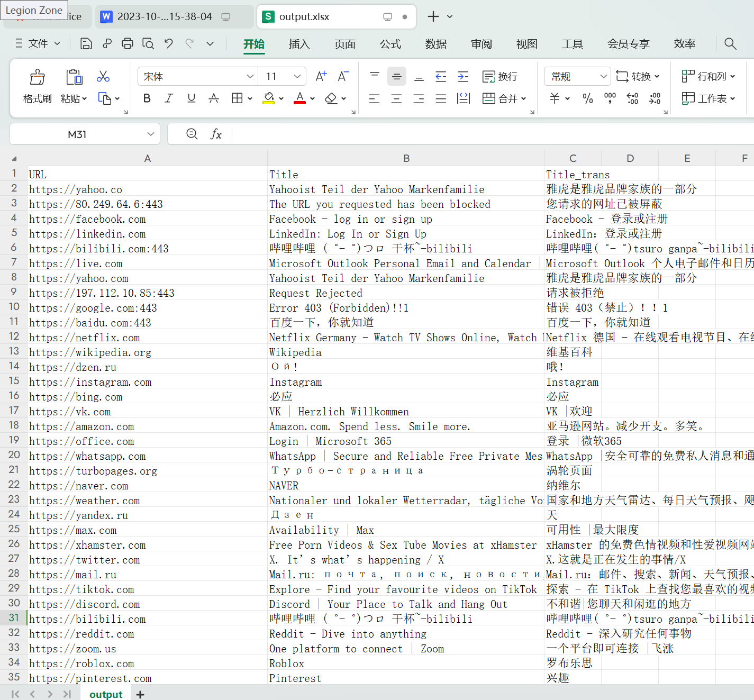Click the percent style icon
Viewport: 754px width, 700px height.
pyautogui.click(x=587, y=98)
